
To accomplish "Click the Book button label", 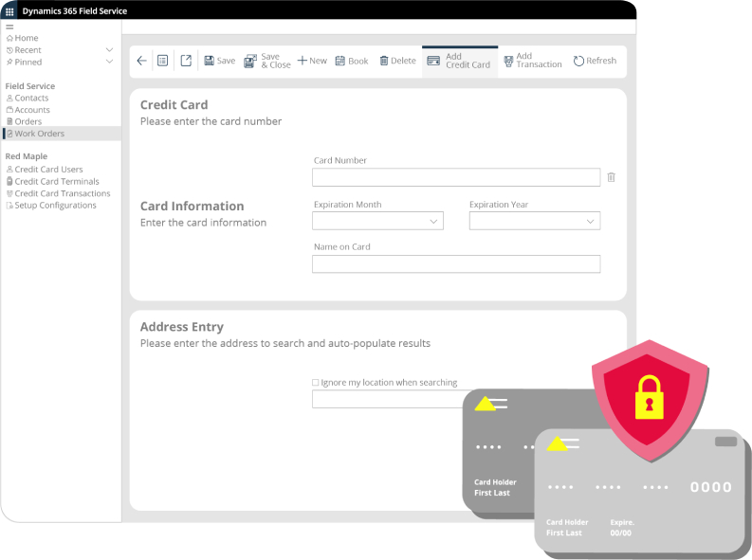I will (x=358, y=62).
